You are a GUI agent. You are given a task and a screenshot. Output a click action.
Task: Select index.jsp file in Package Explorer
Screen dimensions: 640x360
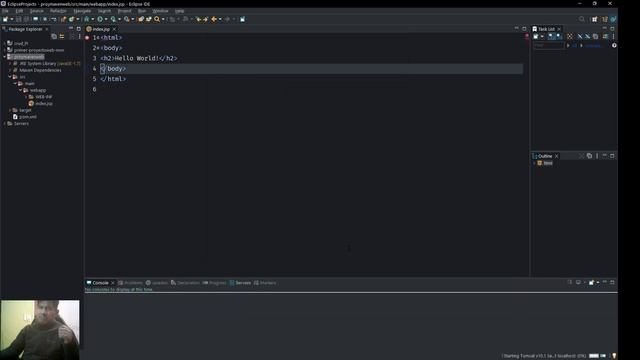coord(40,104)
